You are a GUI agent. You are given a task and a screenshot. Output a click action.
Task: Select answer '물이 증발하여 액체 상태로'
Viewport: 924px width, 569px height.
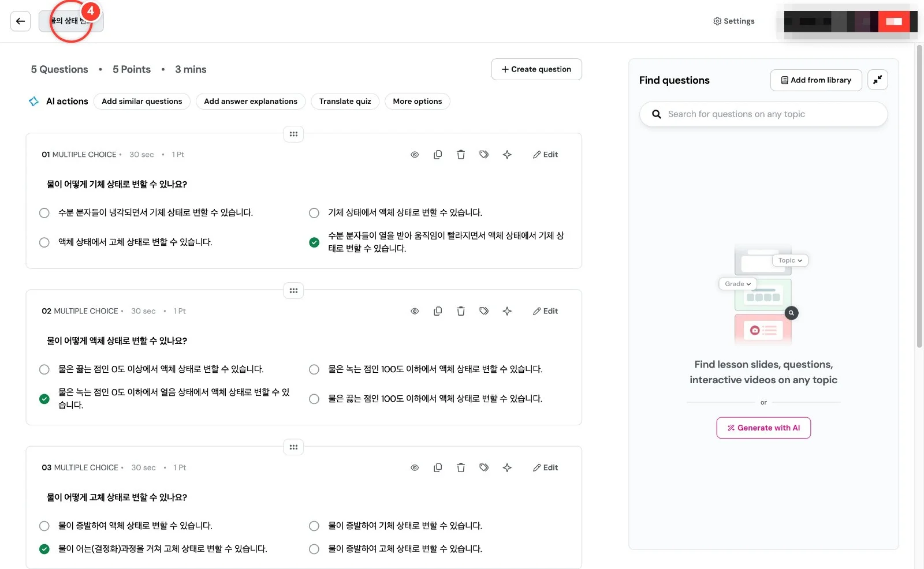coord(44,526)
